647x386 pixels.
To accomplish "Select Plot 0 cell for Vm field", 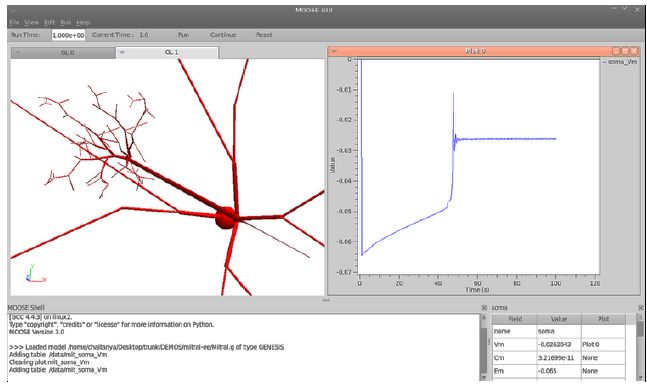I will pyautogui.click(x=603, y=344).
